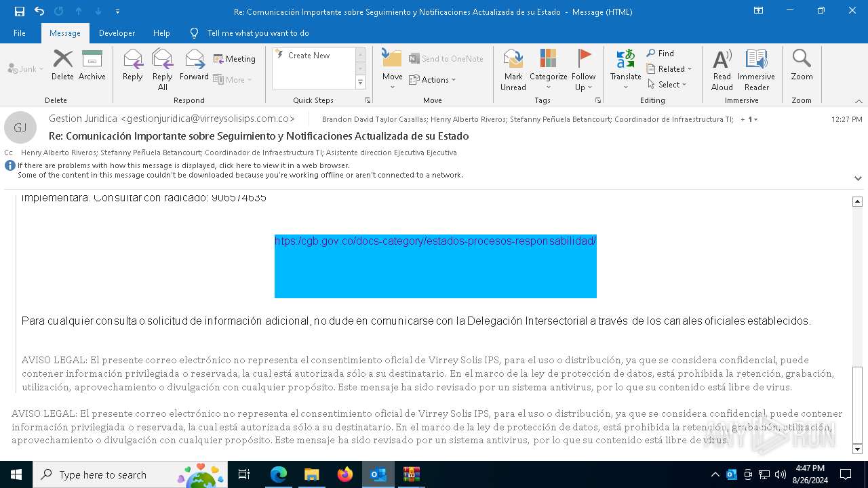Show hidden system tray icons
Screen dimensions: 868x488
(715, 474)
